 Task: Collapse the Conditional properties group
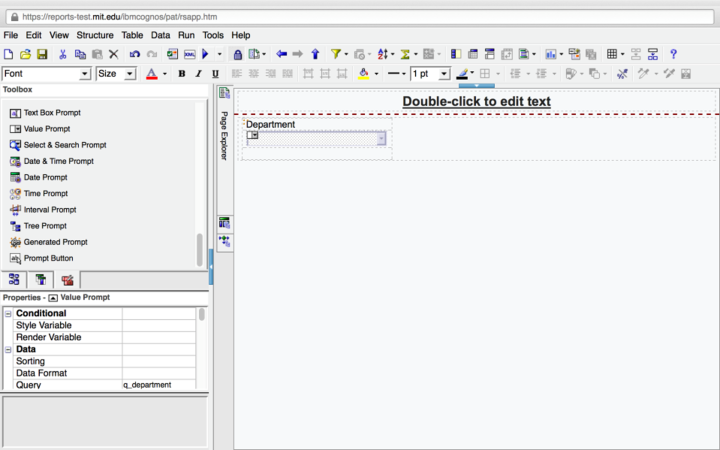pyautogui.click(x=8, y=314)
